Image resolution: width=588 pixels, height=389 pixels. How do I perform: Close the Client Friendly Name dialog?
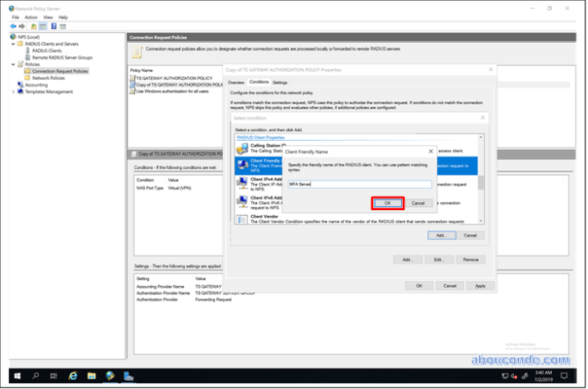point(432,152)
